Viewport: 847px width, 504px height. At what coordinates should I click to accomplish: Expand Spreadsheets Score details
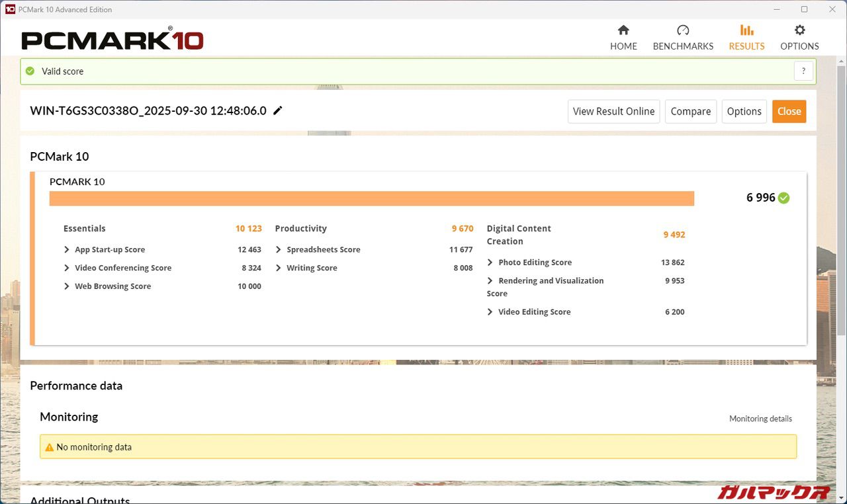[x=279, y=249]
